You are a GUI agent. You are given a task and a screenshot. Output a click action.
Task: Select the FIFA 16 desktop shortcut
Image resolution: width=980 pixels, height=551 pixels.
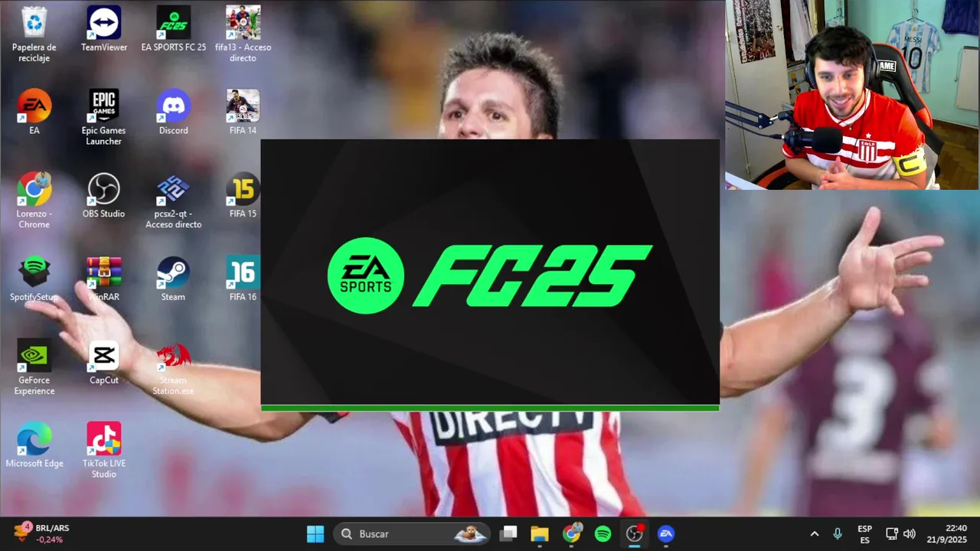243,279
